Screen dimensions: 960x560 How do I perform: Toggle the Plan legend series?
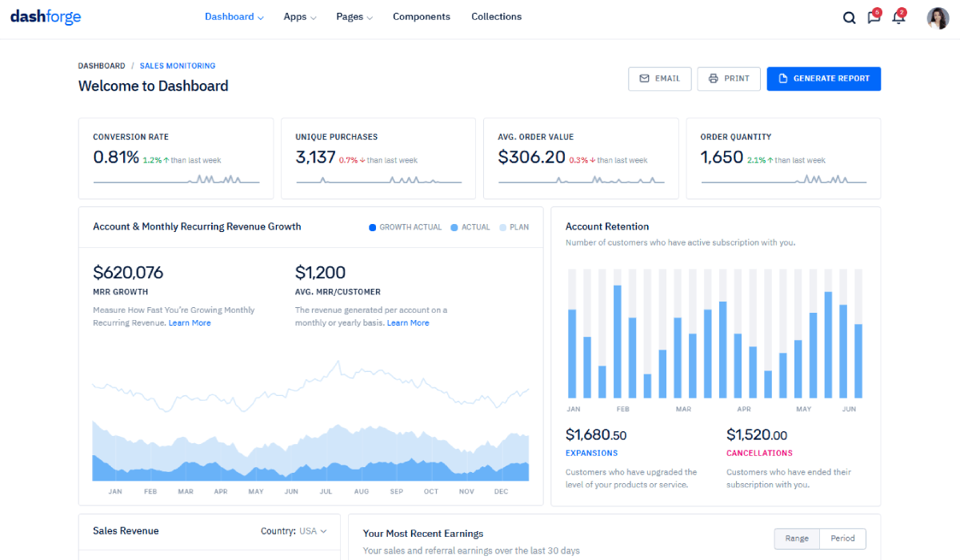click(514, 227)
